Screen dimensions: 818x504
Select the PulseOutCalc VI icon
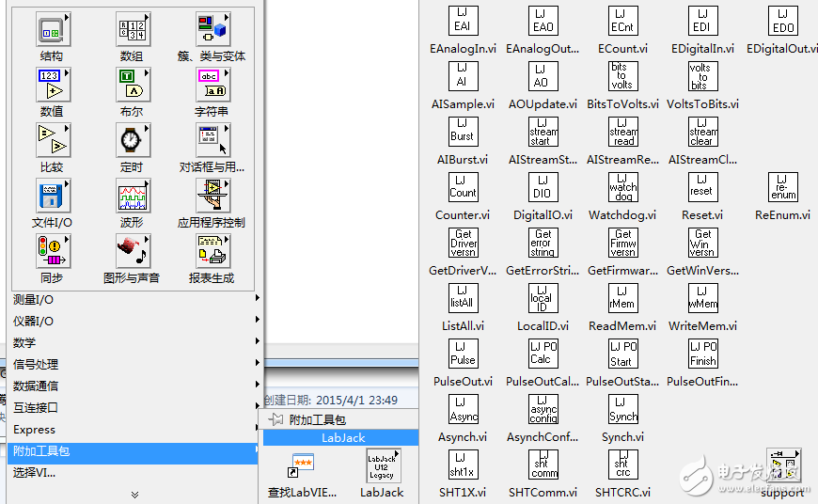coord(543,354)
